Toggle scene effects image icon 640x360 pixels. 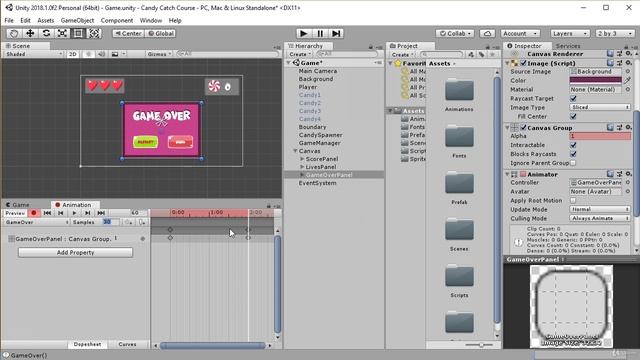(115, 54)
